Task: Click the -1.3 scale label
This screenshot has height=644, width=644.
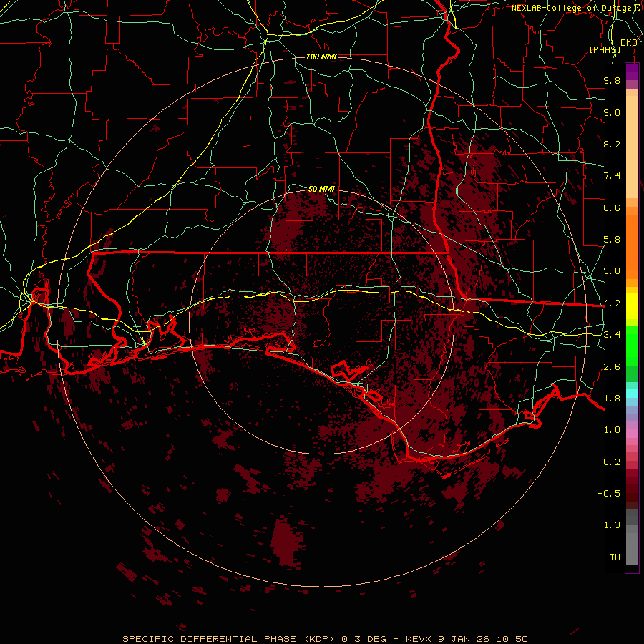Action: pyautogui.click(x=609, y=525)
